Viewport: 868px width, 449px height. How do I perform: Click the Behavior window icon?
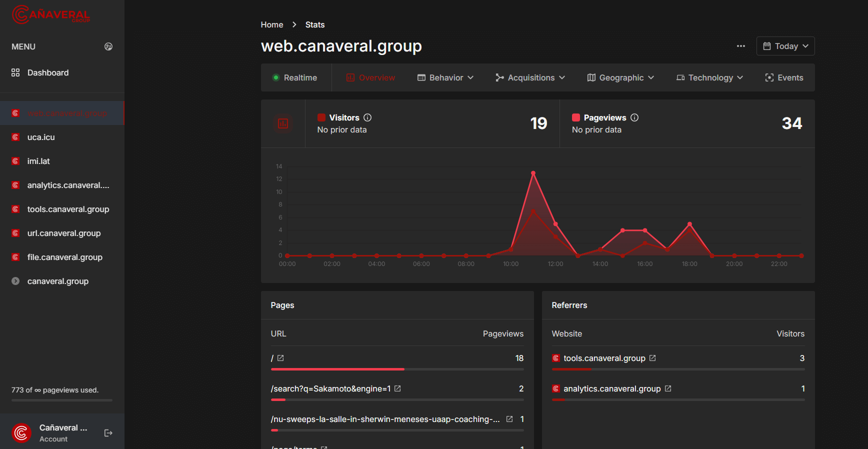click(x=421, y=77)
